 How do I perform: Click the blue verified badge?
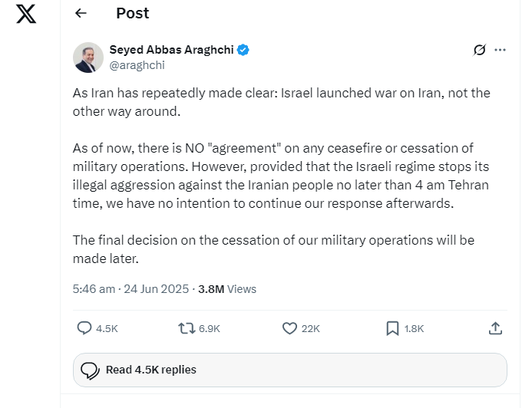tap(243, 50)
